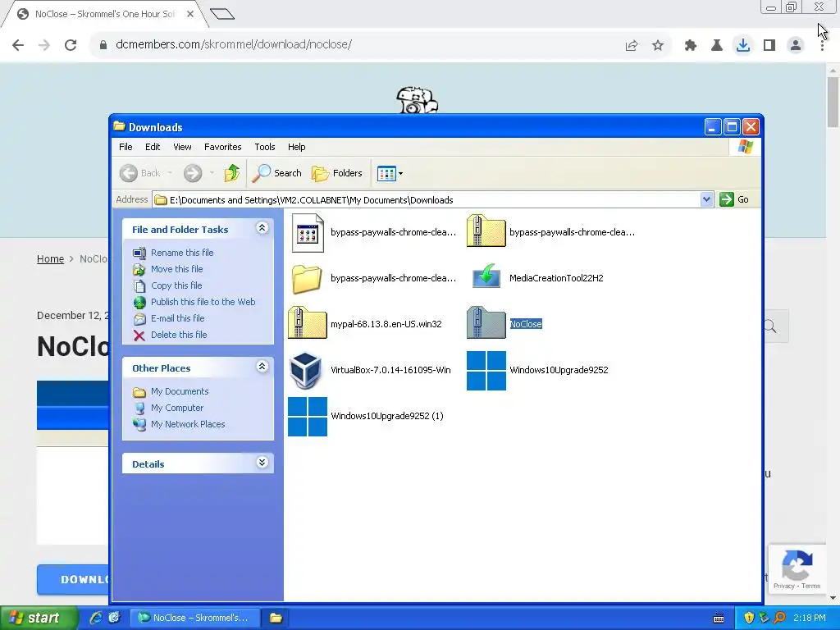The image size is (840, 630).
Task: Switch to Downloads folder taskbar button
Action: coord(276,618)
